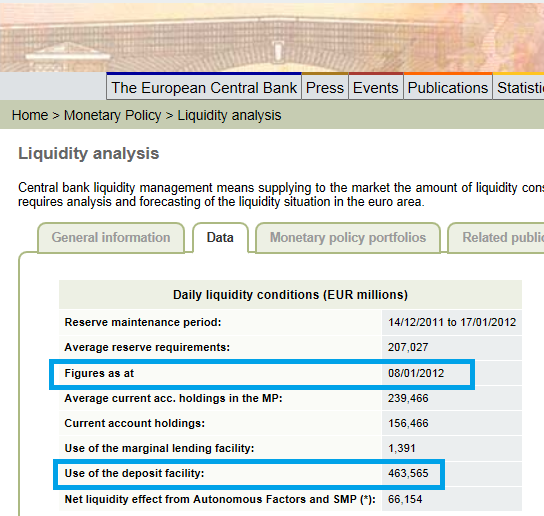The width and height of the screenshot is (544, 516).
Task: Open the Statistics menu item
Action: point(519,87)
